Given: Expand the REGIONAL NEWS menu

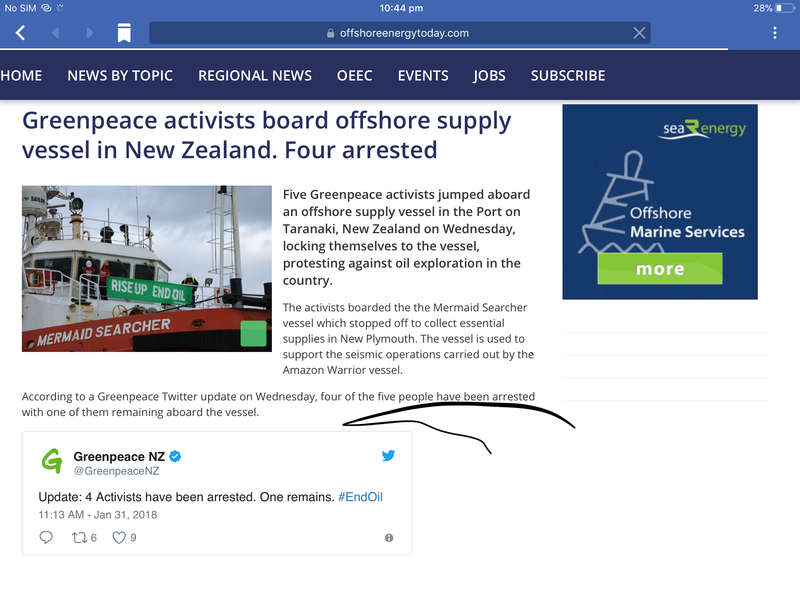Looking at the screenshot, I should pyautogui.click(x=255, y=76).
